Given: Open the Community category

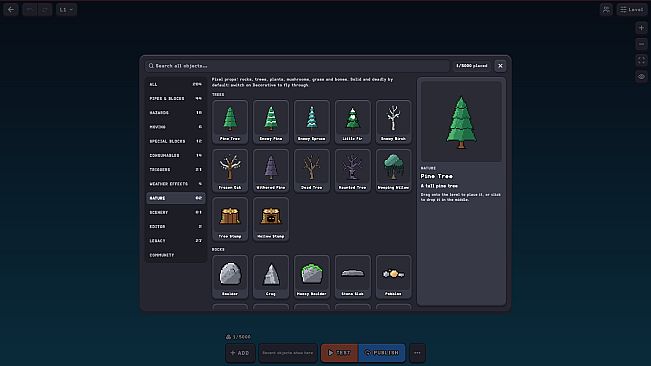Looking at the screenshot, I should tap(176, 255).
